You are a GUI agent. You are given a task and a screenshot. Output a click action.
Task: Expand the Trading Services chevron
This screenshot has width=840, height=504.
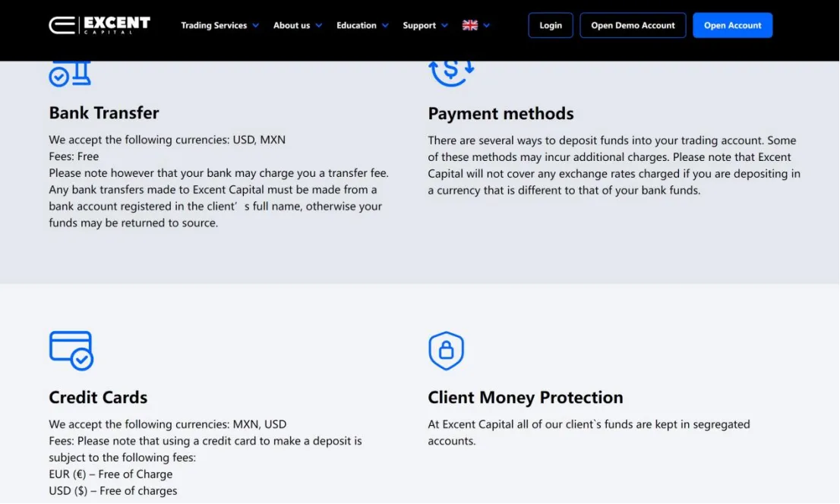[255, 25]
